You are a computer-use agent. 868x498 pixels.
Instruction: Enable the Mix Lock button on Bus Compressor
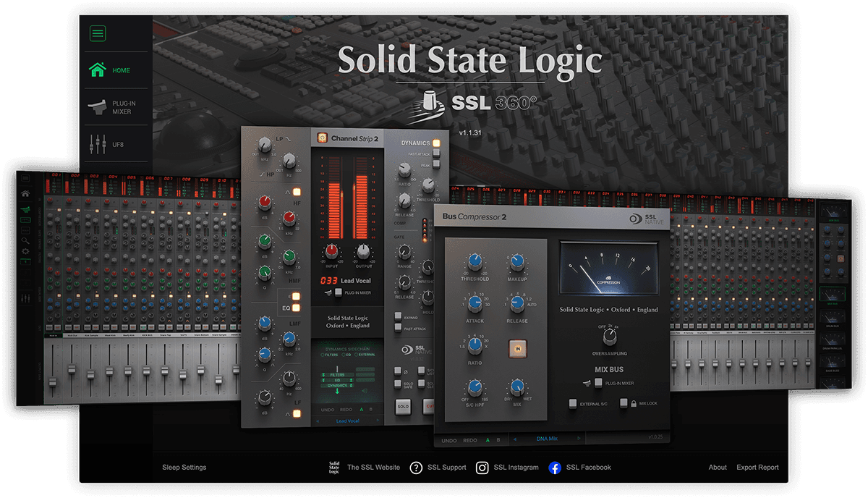pos(623,403)
